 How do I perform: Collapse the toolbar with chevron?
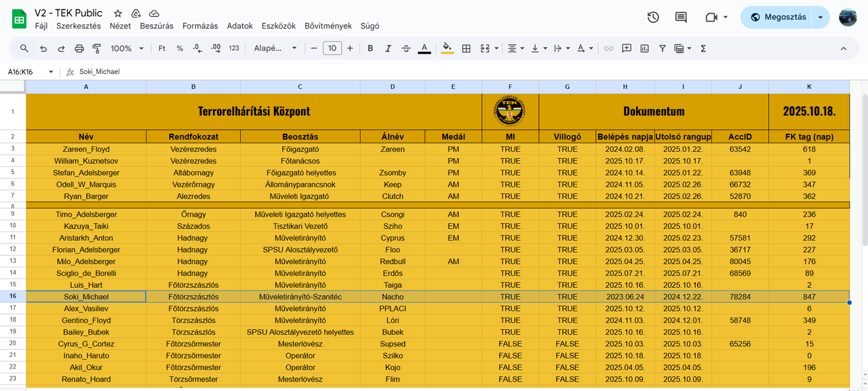(x=844, y=48)
